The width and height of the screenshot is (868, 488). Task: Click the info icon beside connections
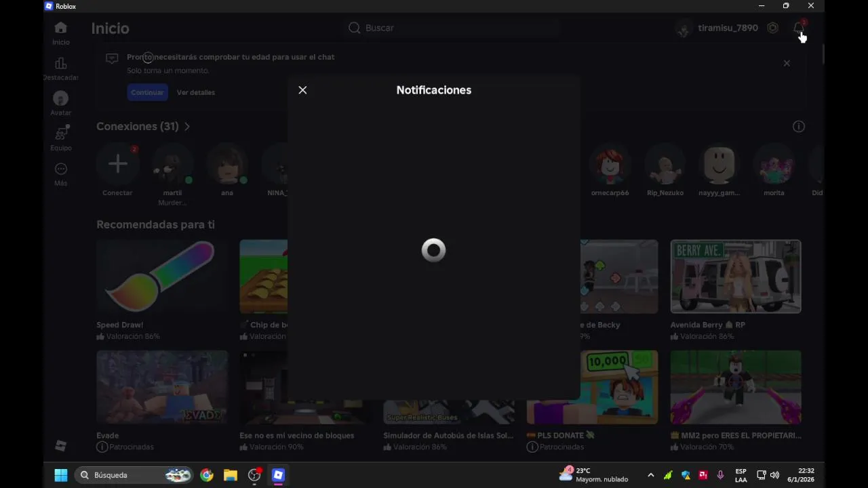(799, 127)
